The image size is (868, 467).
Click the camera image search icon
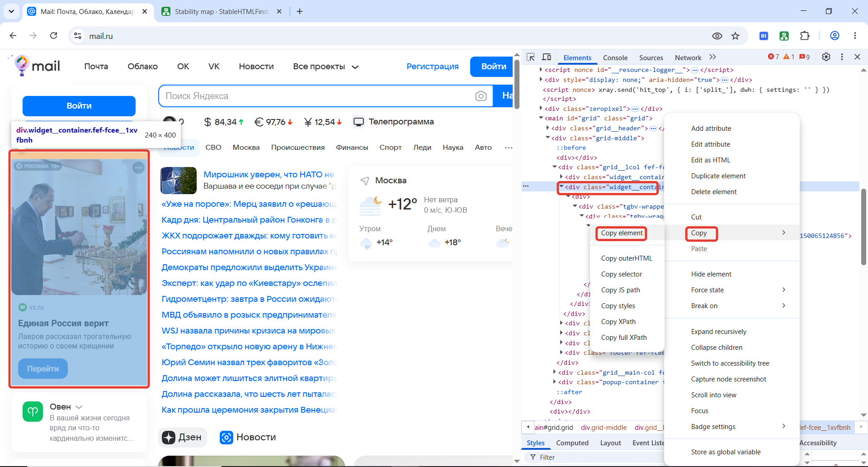[481, 96]
